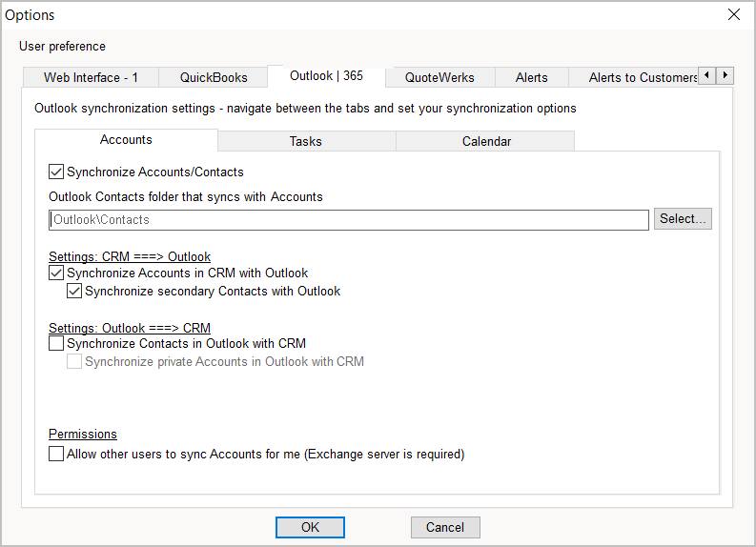
Task: Switch to the Web Interface - 1 tab
Action: point(91,77)
